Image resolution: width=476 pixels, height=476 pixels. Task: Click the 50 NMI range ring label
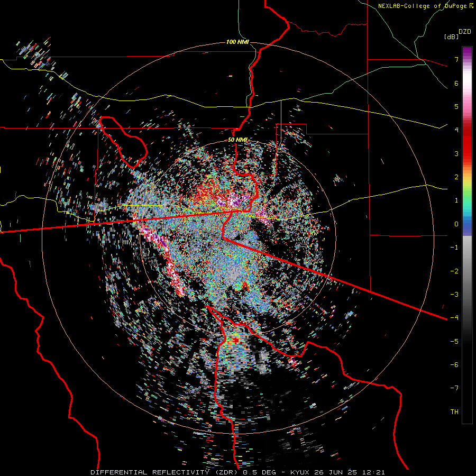pyautogui.click(x=237, y=140)
